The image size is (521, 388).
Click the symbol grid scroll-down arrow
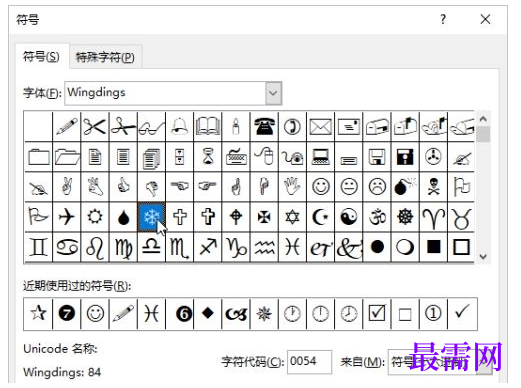(483, 257)
